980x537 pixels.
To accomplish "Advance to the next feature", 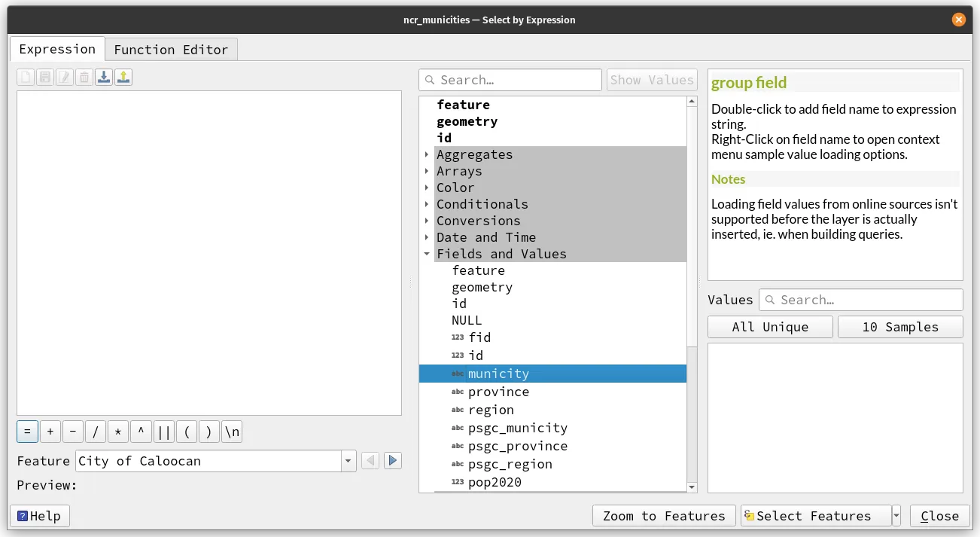I will click(x=392, y=460).
